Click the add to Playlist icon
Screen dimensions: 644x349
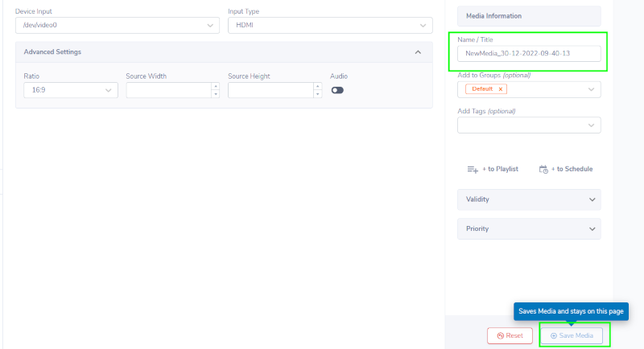473,170
